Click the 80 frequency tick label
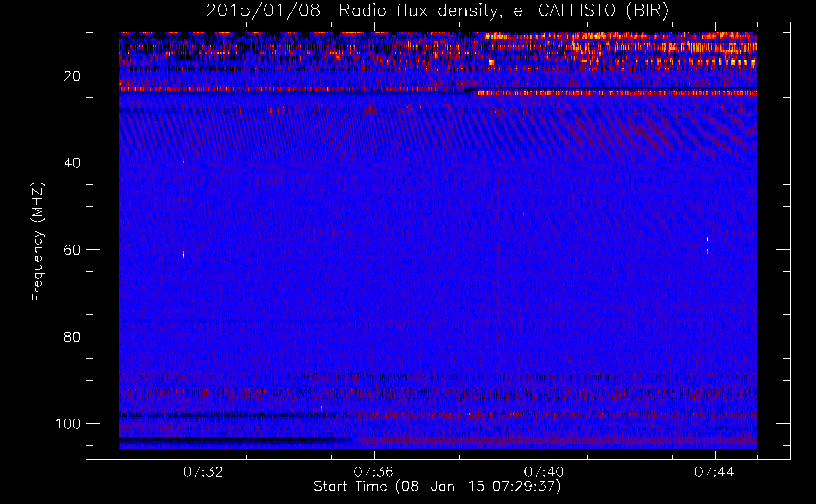The image size is (816, 504). (x=72, y=337)
